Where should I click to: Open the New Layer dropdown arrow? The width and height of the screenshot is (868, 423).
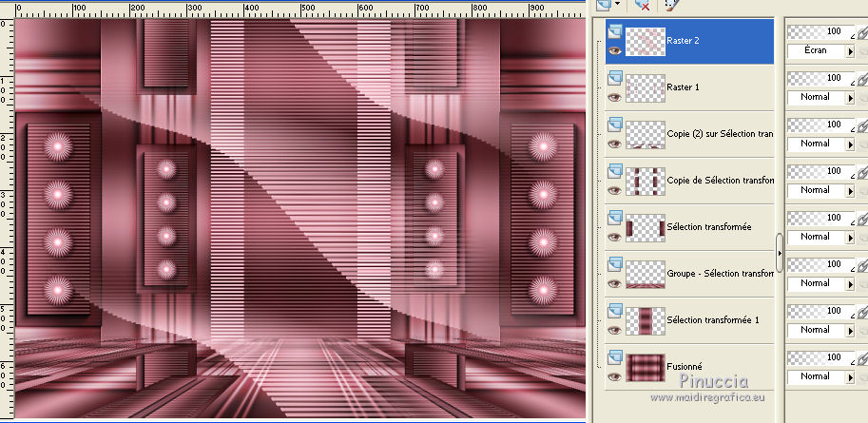(x=617, y=5)
